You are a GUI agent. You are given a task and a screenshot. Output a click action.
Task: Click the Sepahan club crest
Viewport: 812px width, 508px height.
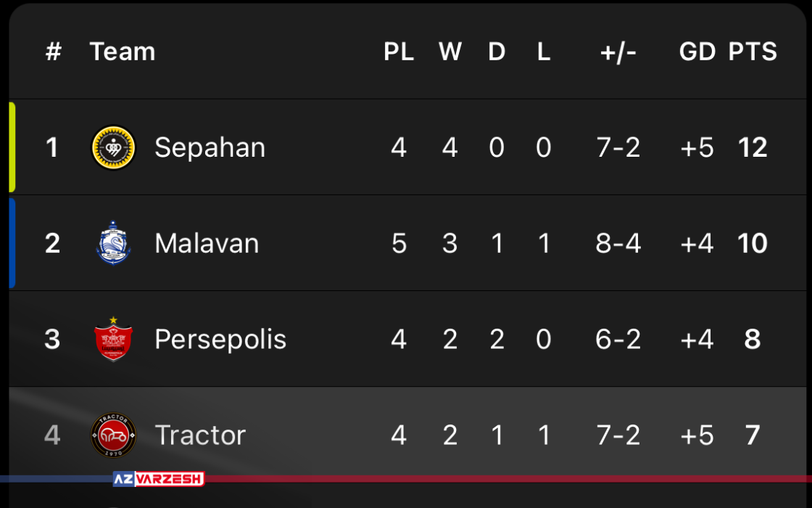tap(113, 148)
